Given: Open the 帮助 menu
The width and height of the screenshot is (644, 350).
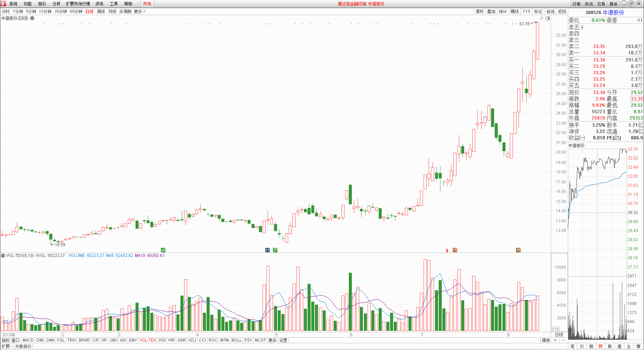Looking at the screenshot, I should point(128,4).
